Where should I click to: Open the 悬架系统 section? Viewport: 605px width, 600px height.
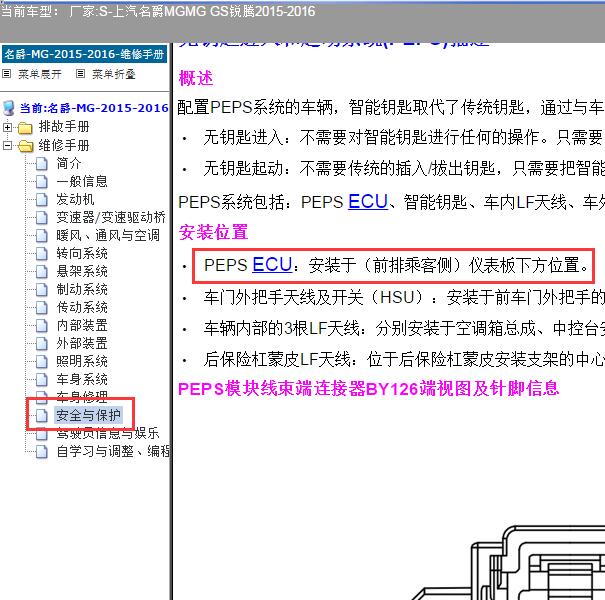[x=82, y=271]
